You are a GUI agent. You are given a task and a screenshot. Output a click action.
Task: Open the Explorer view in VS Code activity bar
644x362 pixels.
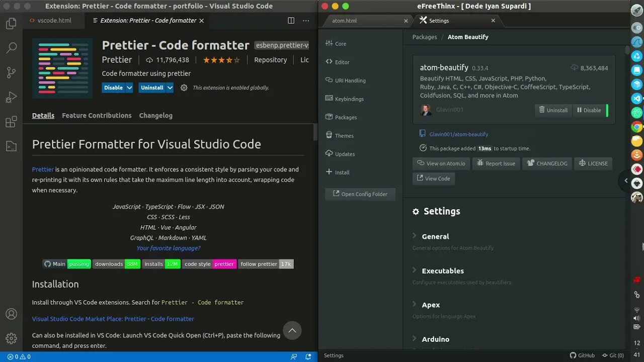11,24
